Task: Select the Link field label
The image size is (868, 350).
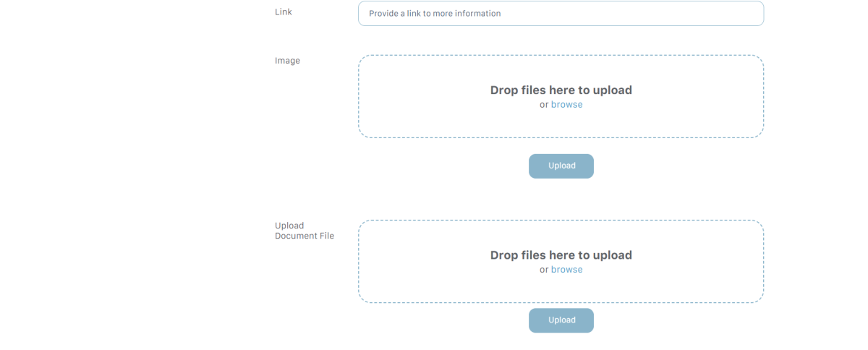Action: (x=284, y=12)
